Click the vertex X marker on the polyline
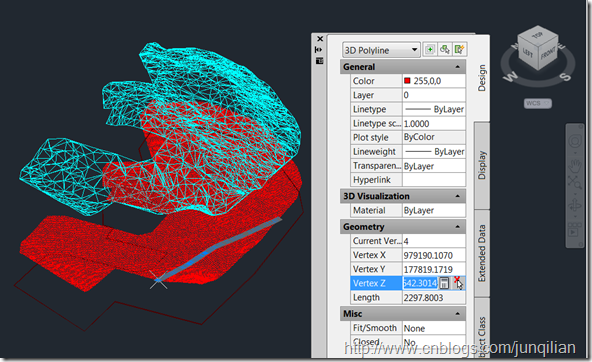This screenshot has width=592, height=362. click(159, 280)
